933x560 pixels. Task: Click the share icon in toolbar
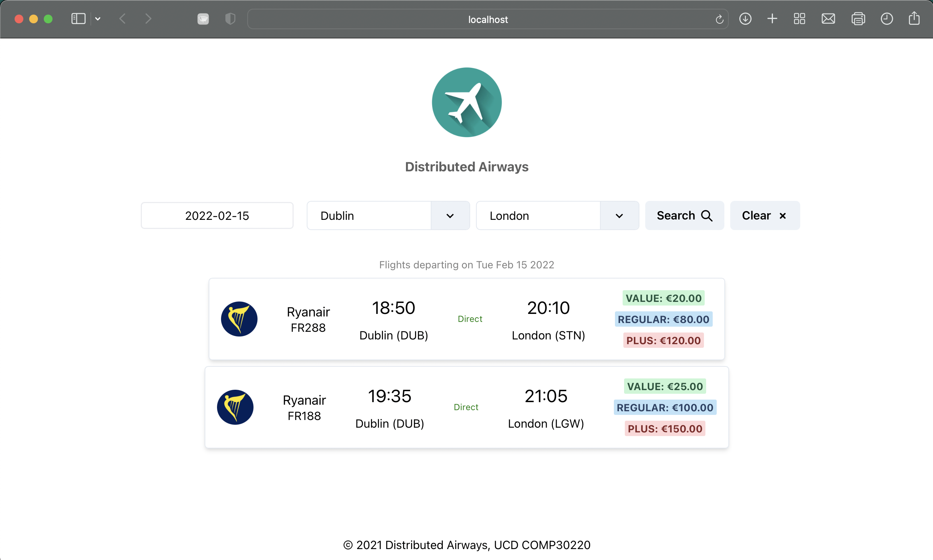pos(914,18)
